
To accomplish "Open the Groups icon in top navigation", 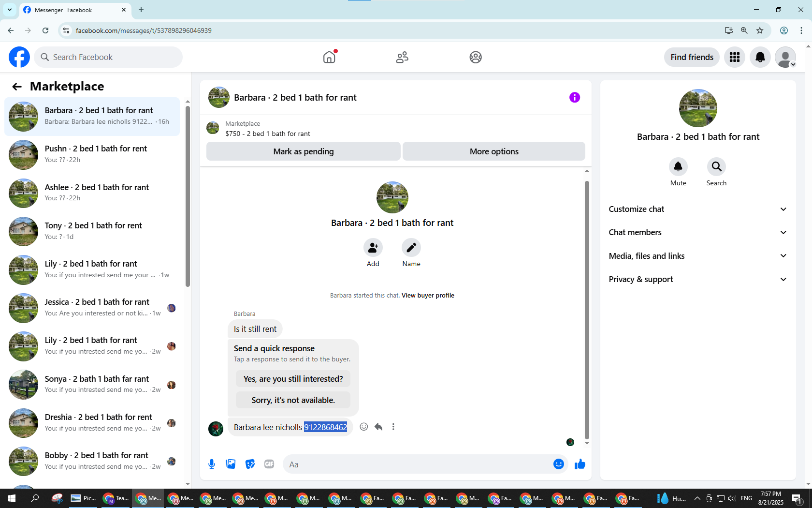I will click(x=476, y=57).
